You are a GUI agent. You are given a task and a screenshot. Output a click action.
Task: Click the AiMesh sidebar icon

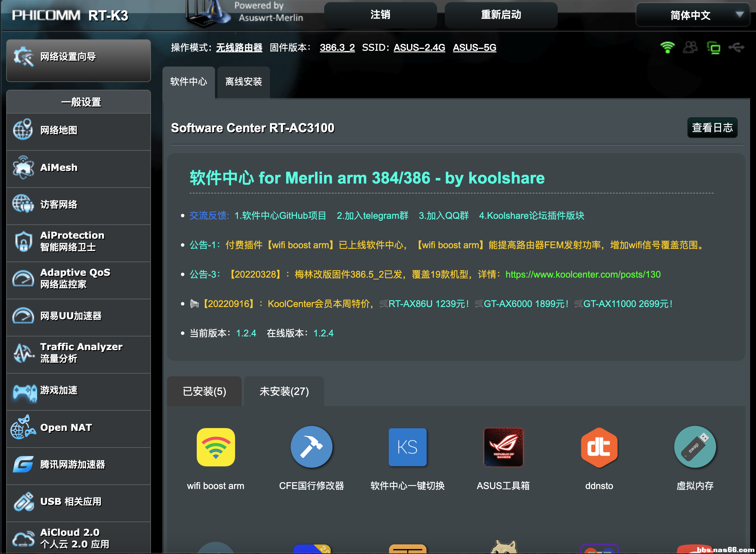tap(23, 167)
